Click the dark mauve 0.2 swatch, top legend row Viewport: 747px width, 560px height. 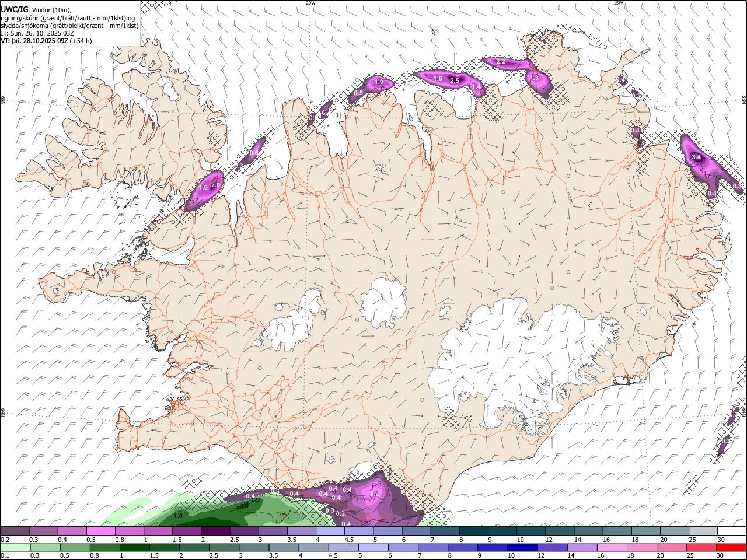point(15,531)
